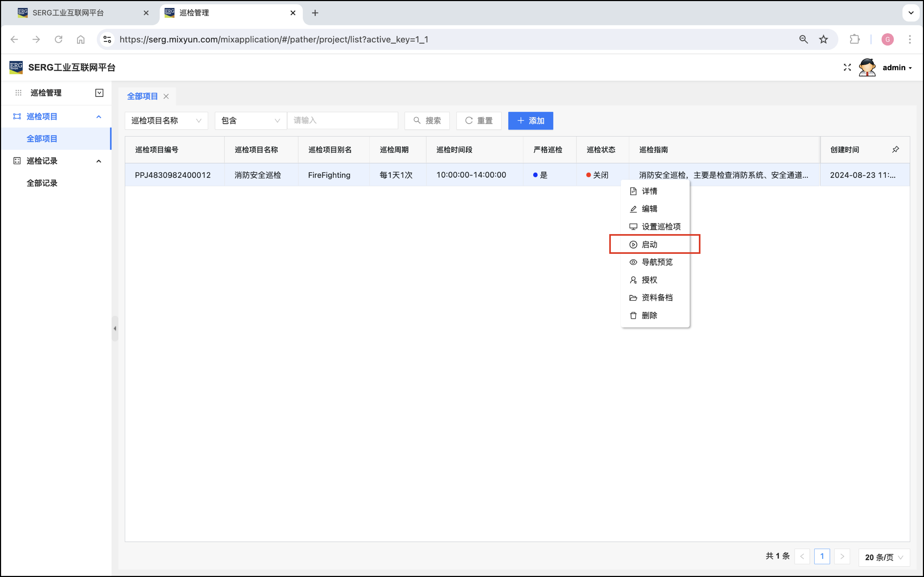Open the 巡检项目名称 filter dropdown
924x577 pixels.
(x=166, y=121)
